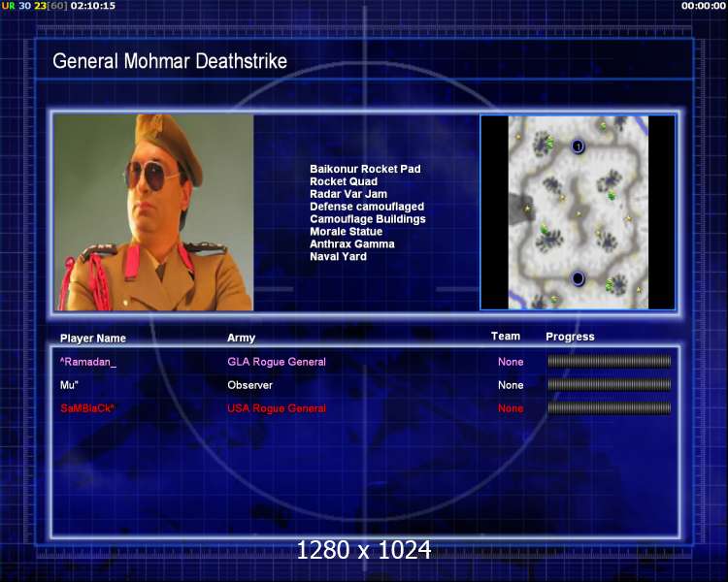Click Naval Yard entry
728x582 pixels.
point(338,257)
